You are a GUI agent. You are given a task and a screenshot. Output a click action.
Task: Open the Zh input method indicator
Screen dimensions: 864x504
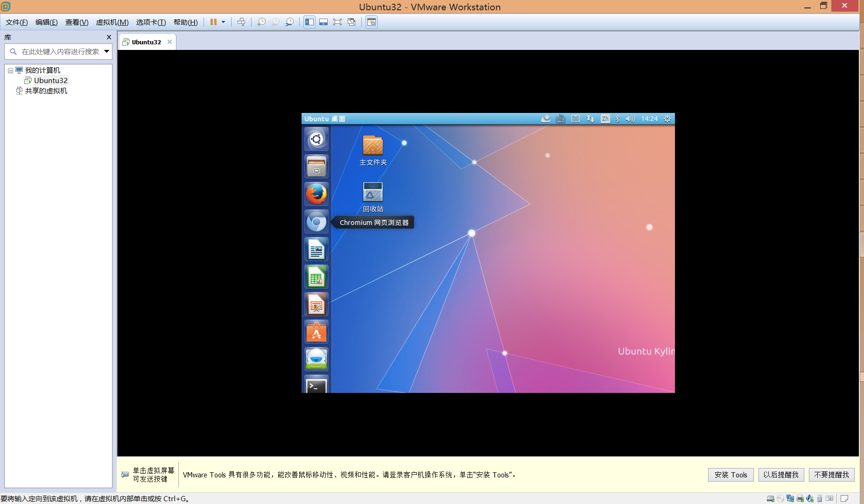point(605,119)
